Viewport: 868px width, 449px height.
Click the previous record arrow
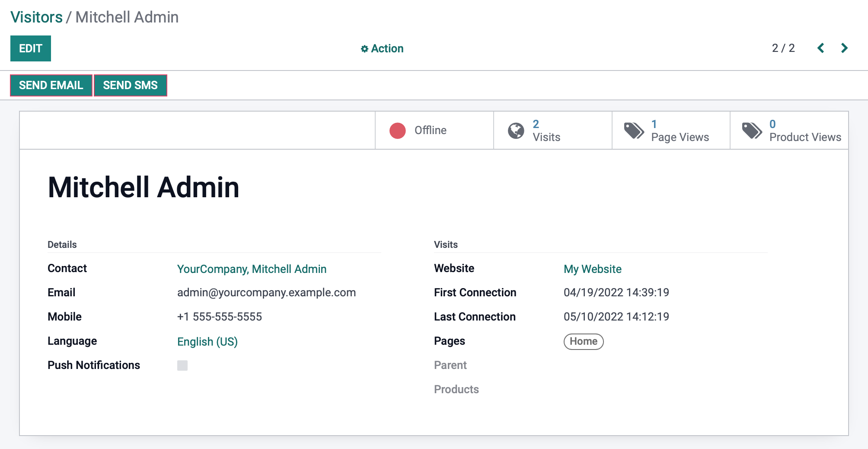click(820, 48)
